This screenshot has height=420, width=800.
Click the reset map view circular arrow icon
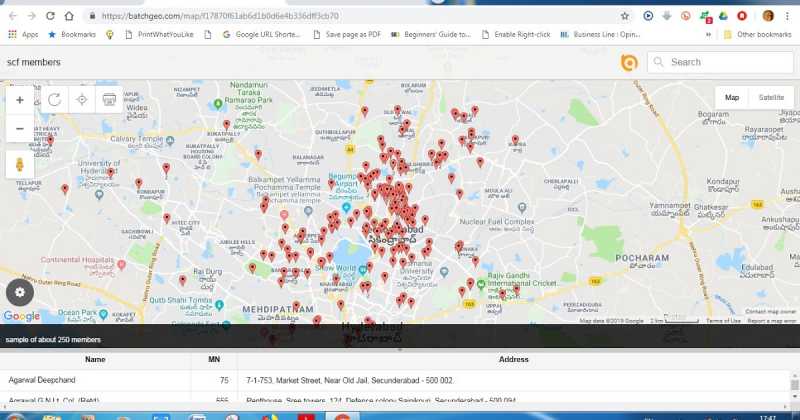[x=55, y=100]
